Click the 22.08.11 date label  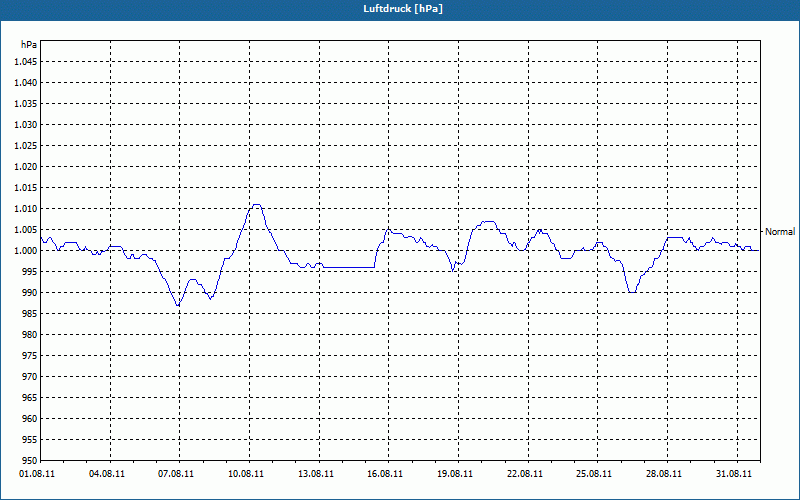[524, 474]
